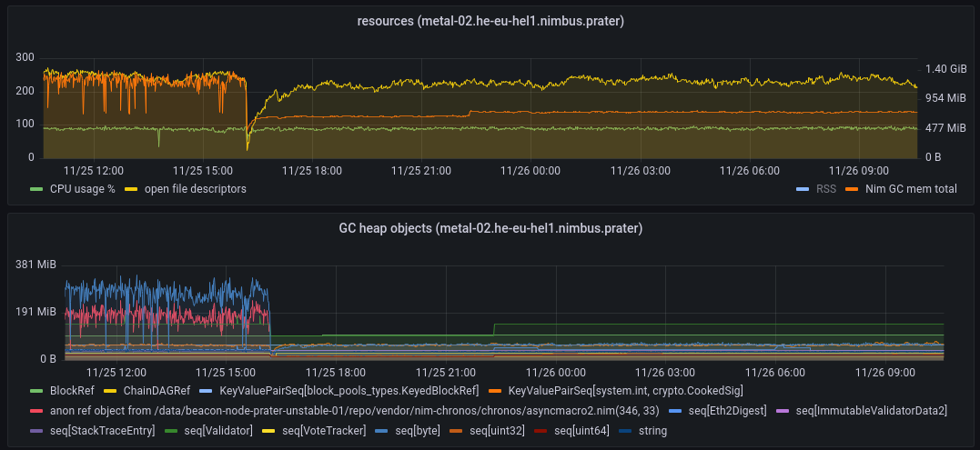980x450 pixels.
Task: Click the 300 left axis label
Action: click(25, 57)
